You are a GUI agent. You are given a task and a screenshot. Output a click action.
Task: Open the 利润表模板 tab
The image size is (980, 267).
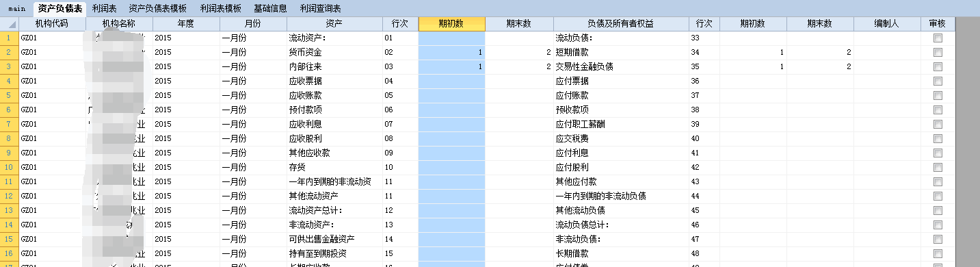(x=220, y=8)
